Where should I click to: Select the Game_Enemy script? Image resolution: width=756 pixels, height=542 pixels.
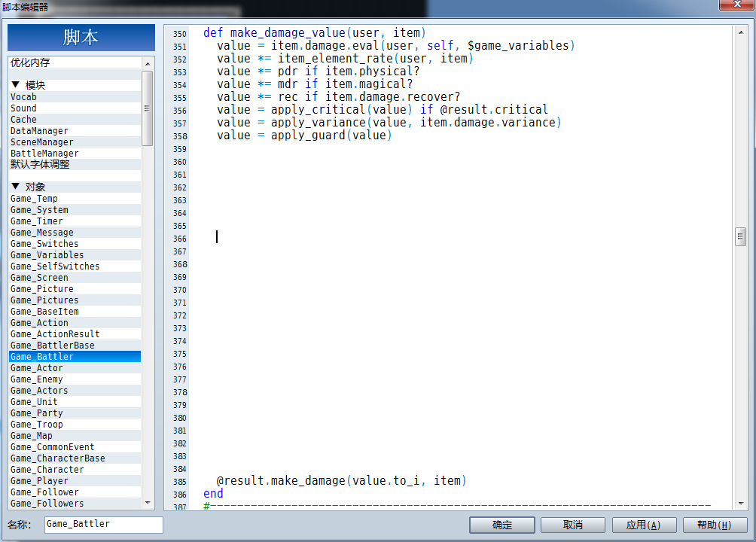click(x=75, y=379)
